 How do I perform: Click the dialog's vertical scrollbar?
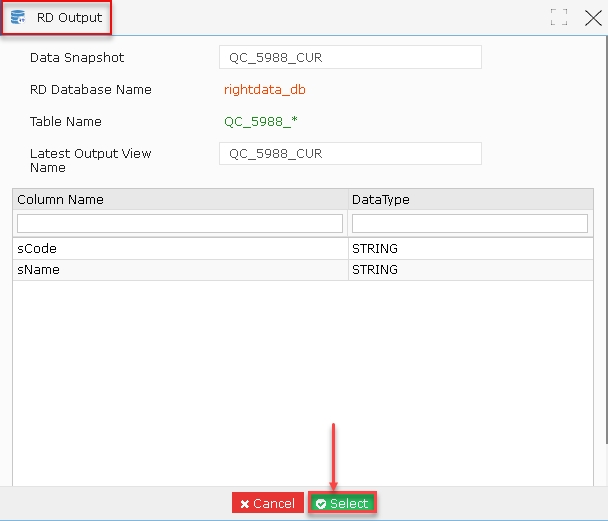(606, 240)
